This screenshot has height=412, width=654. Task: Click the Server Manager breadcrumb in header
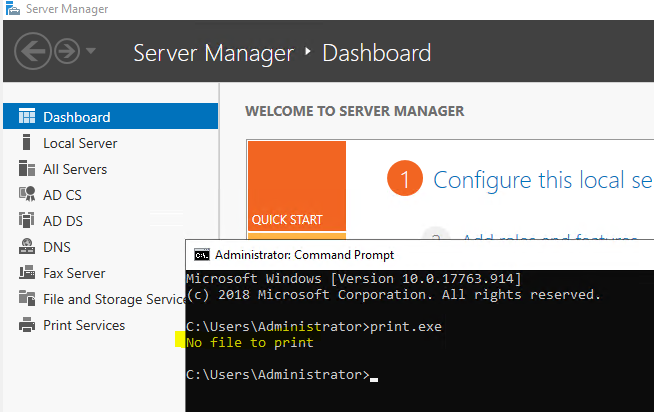pyautogui.click(x=214, y=53)
